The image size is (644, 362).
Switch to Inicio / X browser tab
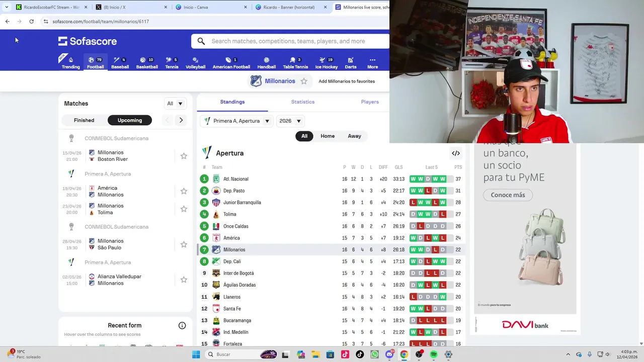point(131,7)
